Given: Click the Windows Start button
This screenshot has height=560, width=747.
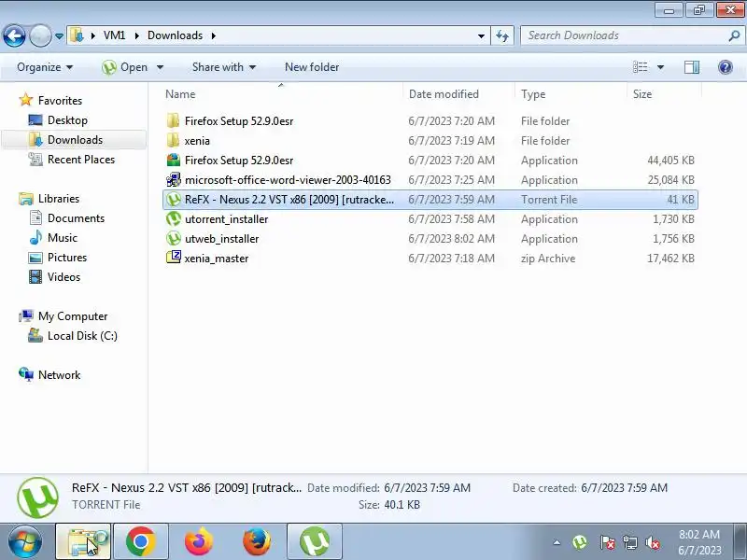Looking at the screenshot, I should (25, 542).
